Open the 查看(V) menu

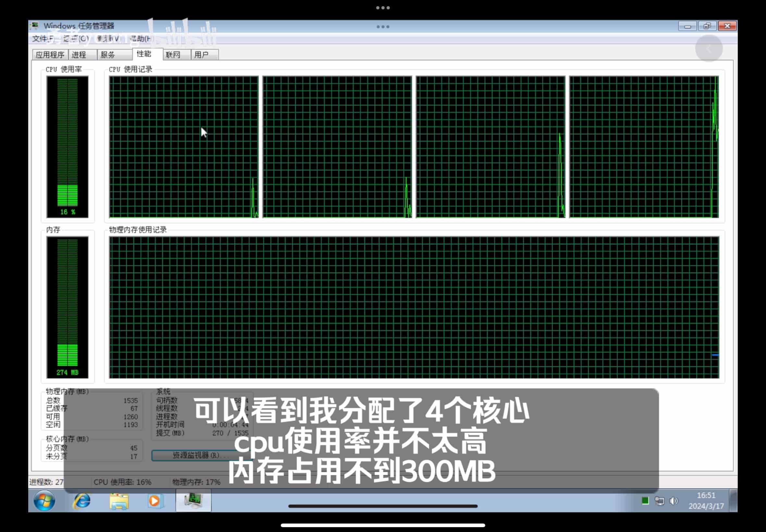point(108,39)
